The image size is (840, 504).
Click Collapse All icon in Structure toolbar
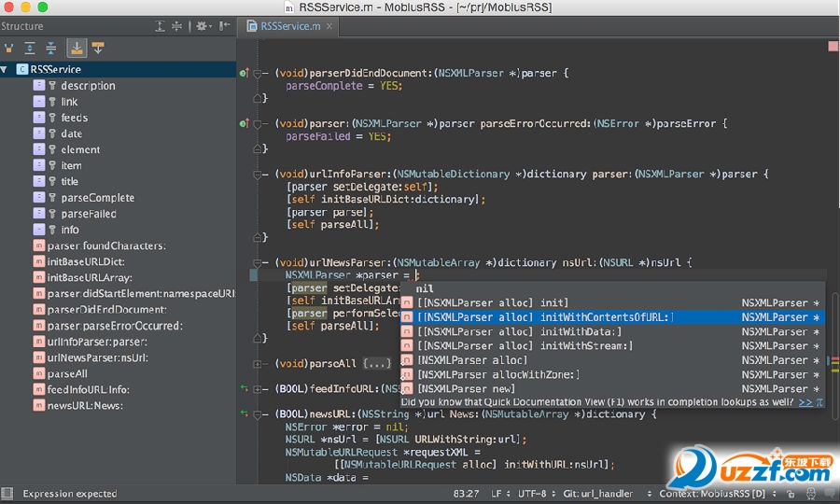[51, 48]
